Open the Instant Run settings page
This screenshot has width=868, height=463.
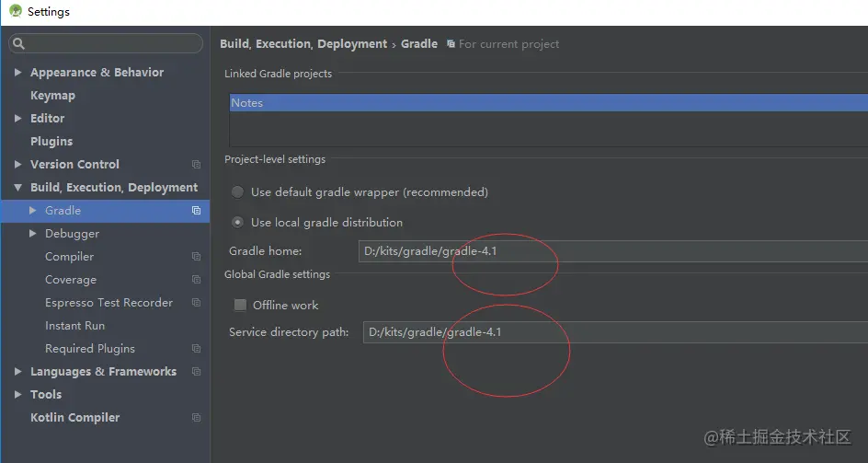tap(74, 326)
